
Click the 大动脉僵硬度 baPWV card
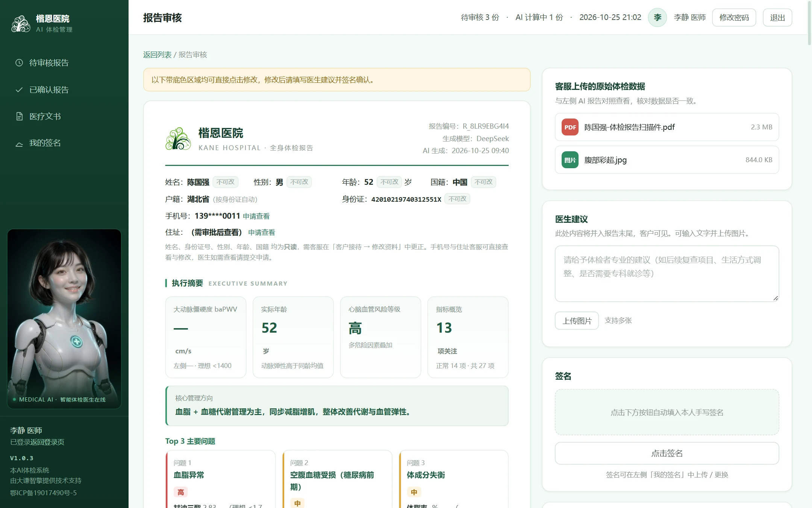tap(206, 337)
